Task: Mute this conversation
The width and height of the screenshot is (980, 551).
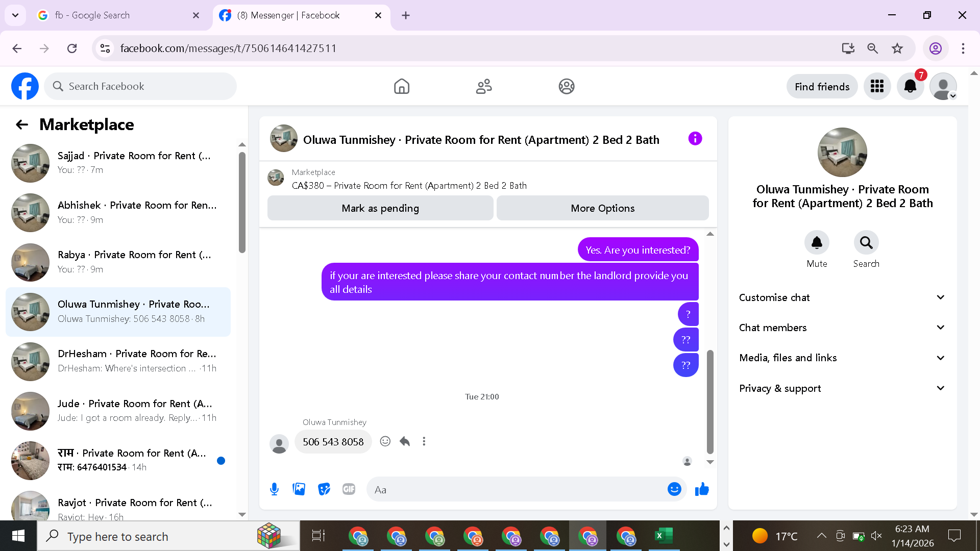Action: (x=817, y=243)
